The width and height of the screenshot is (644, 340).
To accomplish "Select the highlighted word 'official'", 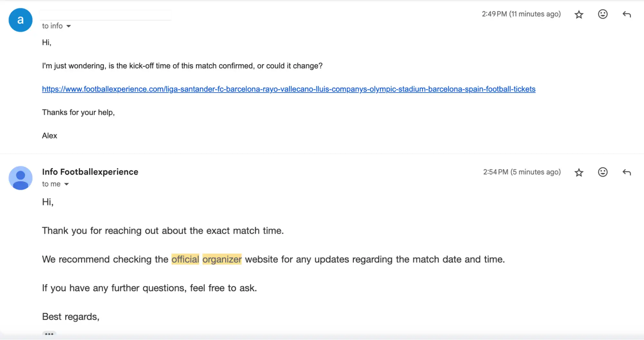I will pyautogui.click(x=185, y=259).
